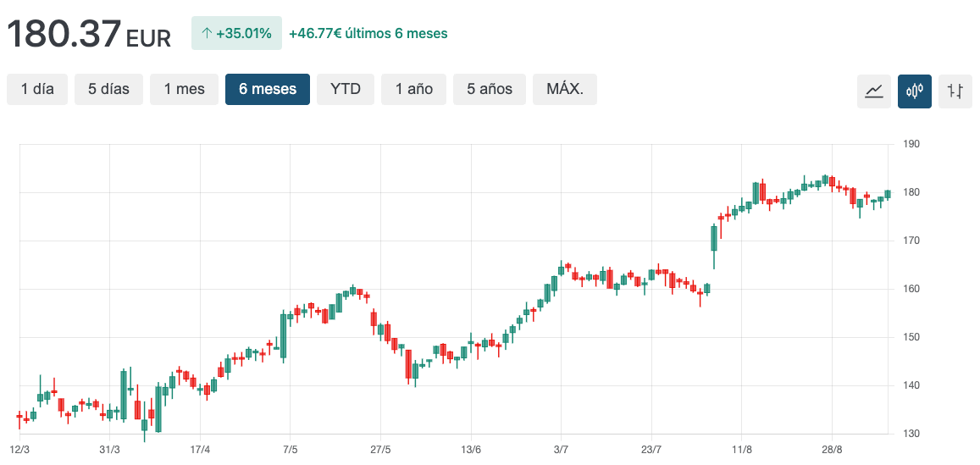Viewport: 980px width, 465px height.
Task: Click the 170 price axis label
Action: 911,241
